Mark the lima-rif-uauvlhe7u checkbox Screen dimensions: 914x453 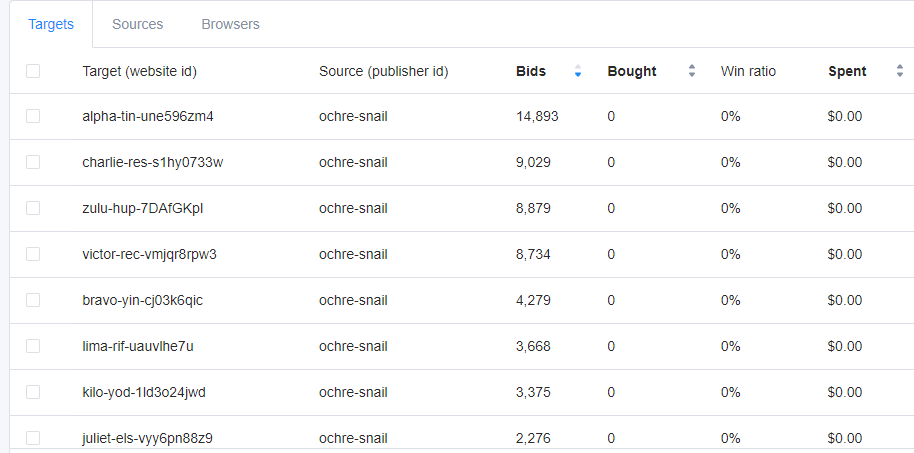(x=33, y=346)
